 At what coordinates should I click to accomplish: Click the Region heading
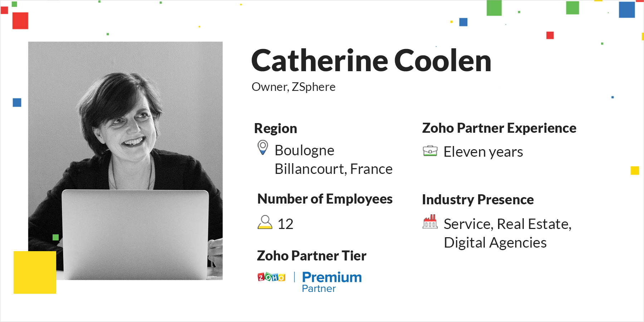(x=275, y=128)
